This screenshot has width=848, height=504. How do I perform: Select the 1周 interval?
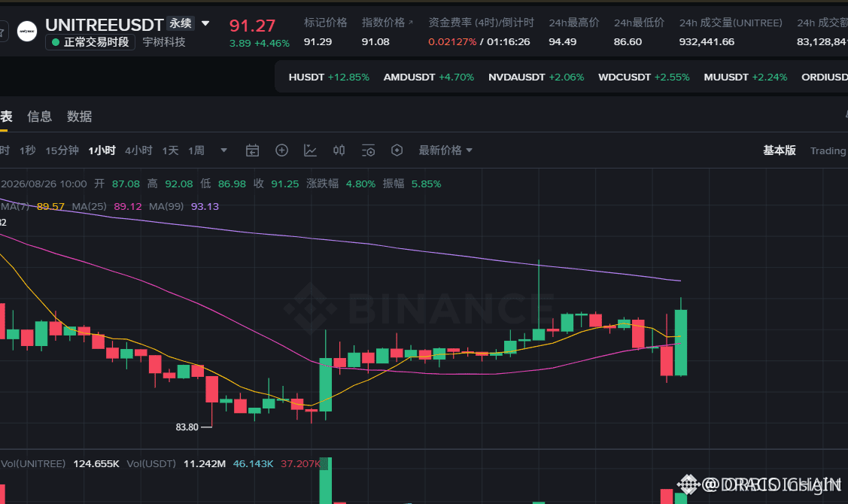pyautogui.click(x=196, y=150)
